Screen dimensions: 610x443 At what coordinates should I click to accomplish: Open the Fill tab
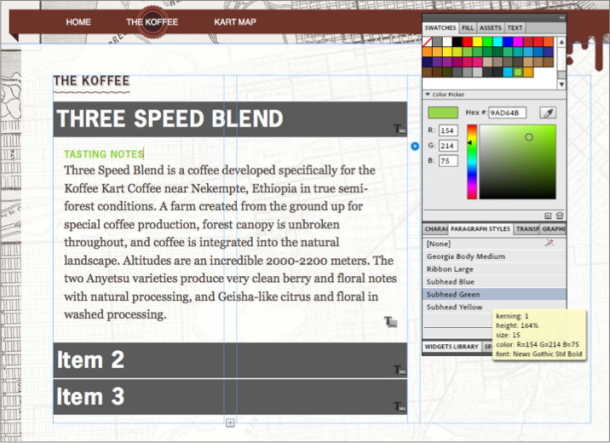(468, 28)
